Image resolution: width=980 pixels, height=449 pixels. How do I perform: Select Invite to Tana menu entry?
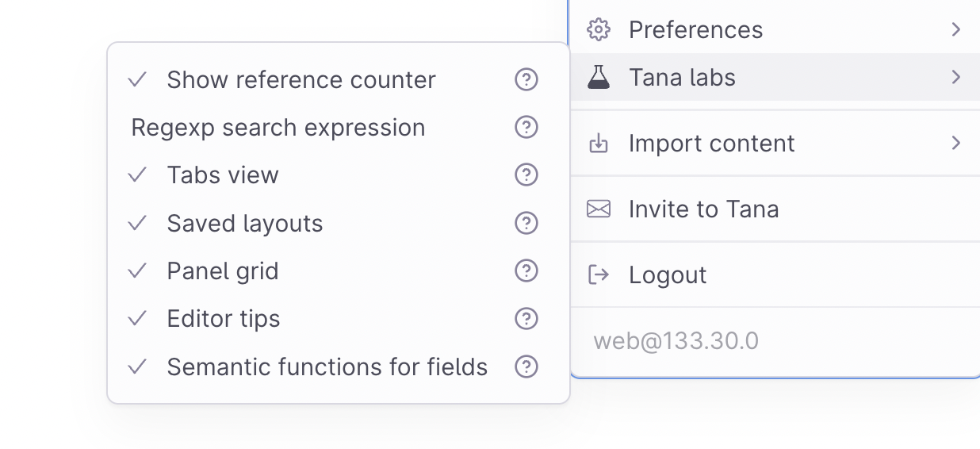coord(775,209)
